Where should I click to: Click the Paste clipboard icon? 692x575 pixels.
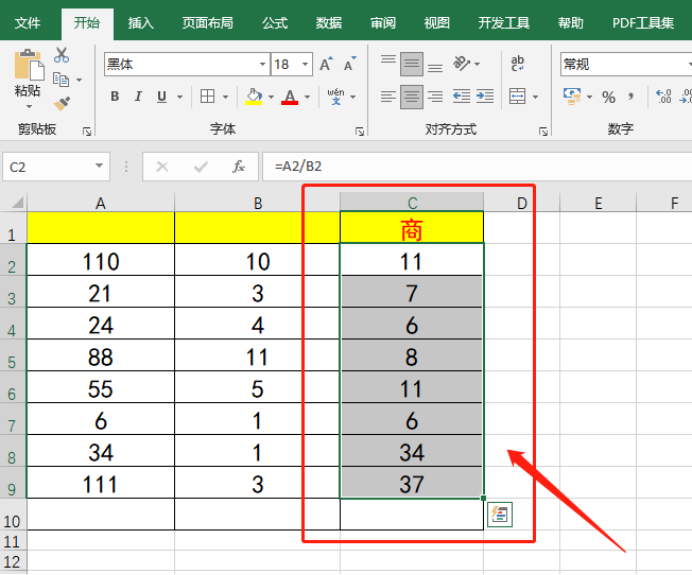click(29, 64)
